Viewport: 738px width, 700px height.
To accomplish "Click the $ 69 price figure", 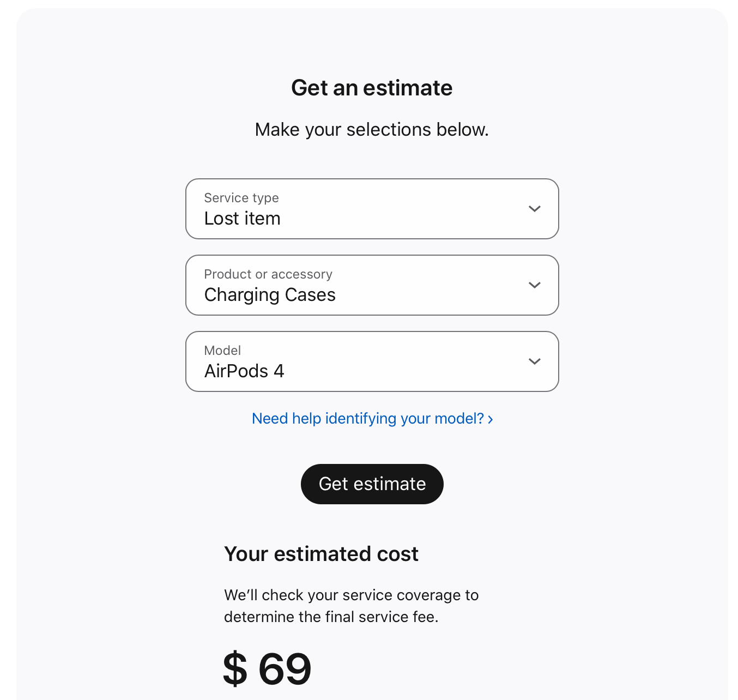I will [x=267, y=668].
